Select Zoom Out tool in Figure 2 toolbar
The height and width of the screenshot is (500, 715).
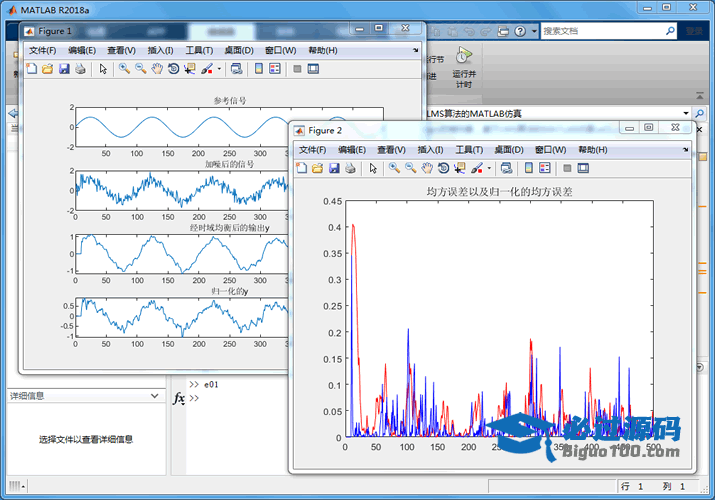point(410,168)
